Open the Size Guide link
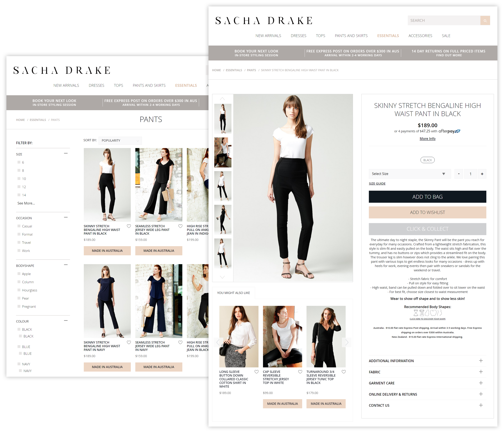The height and width of the screenshot is (433, 504). [377, 184]
